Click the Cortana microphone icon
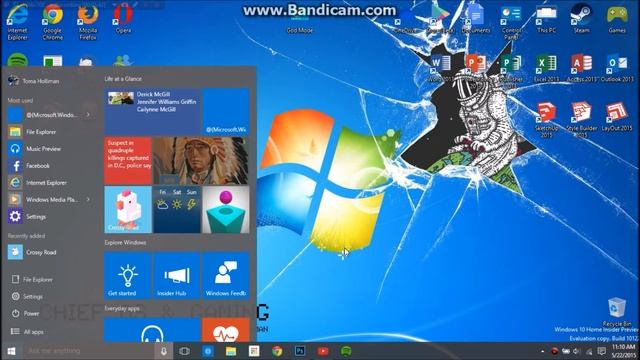 coord(164,351)
